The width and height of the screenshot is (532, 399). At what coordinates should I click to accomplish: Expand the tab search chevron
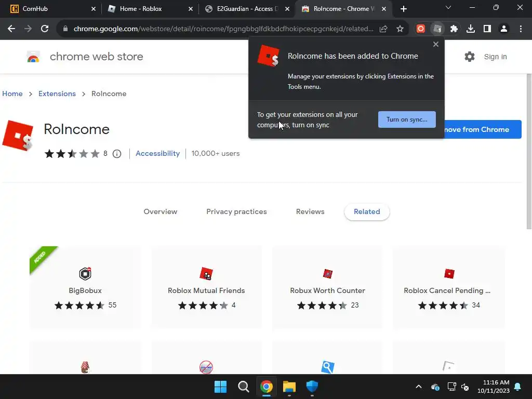click(x=448, y=7)
